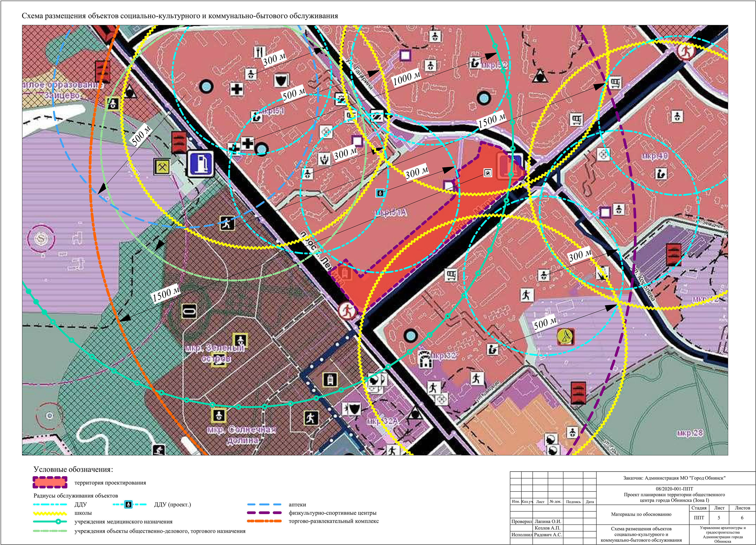Click the ДДУ (проект.) legend icon

tap(128, 504)
